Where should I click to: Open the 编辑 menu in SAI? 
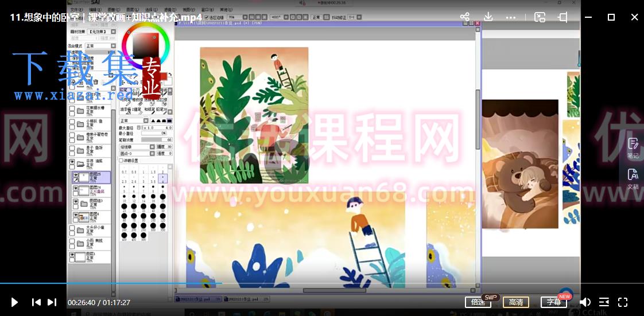[x=95, y=9]
